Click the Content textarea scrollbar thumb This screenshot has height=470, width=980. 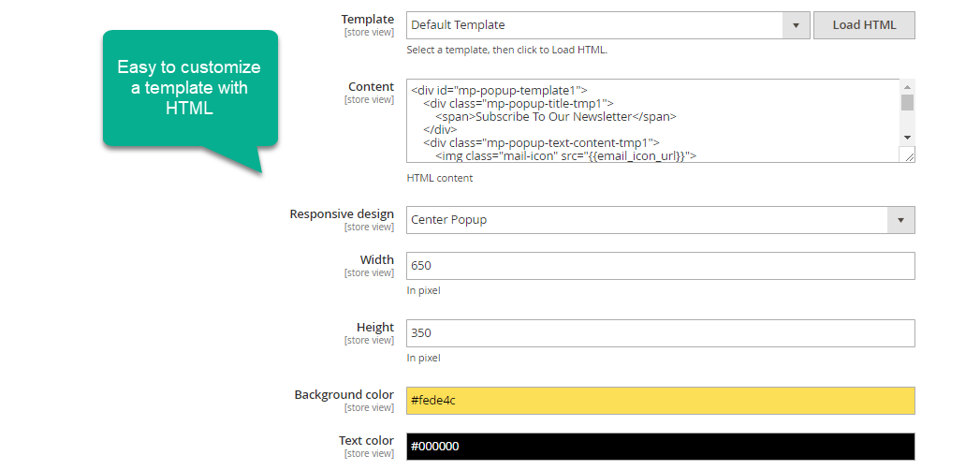coord(907,102)
